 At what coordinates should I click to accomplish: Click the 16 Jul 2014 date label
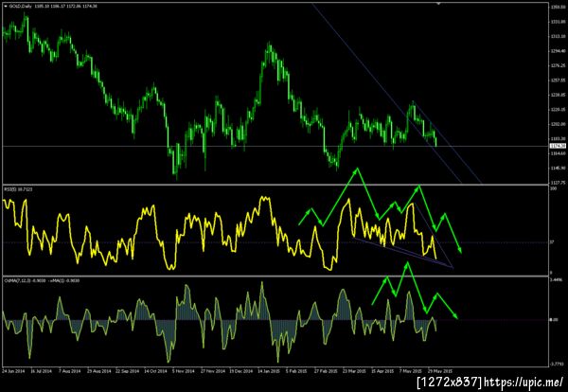[41, 371]
